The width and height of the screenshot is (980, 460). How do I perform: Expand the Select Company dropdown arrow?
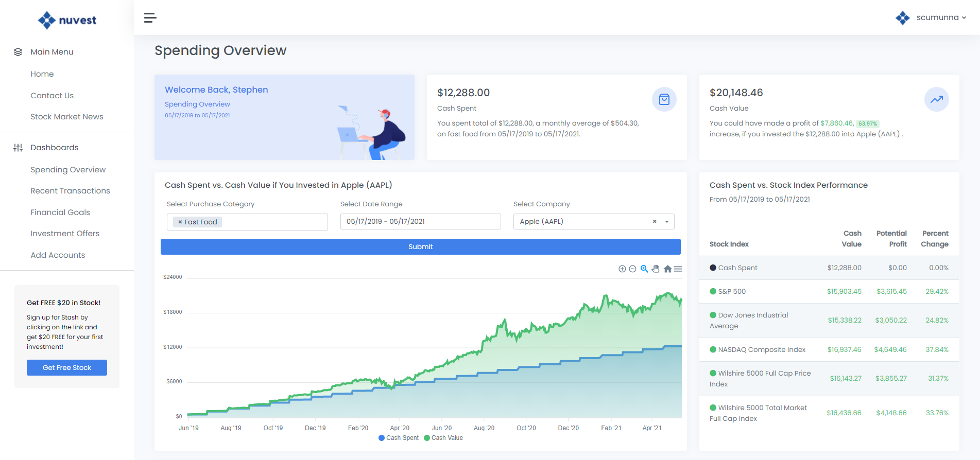click(x=667, y=222)
